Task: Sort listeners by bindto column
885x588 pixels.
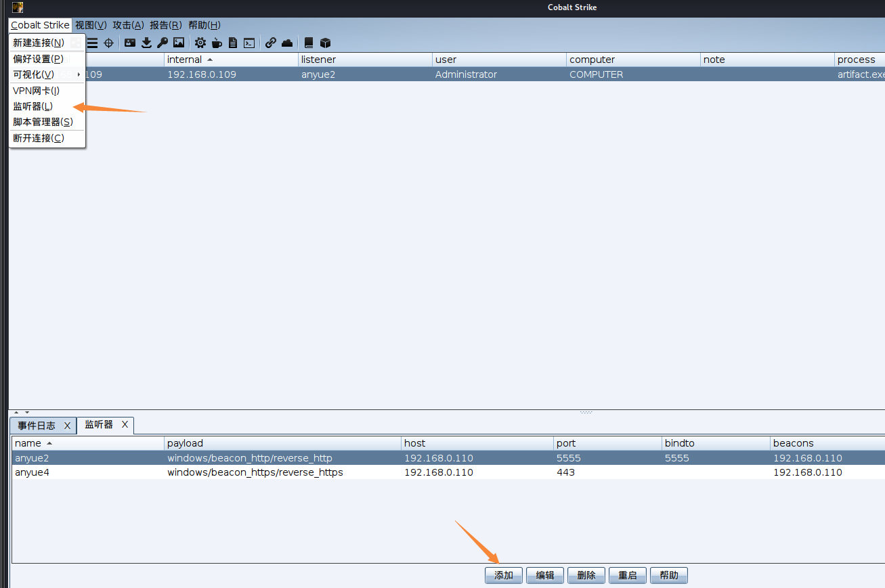Action: (716, 443)
